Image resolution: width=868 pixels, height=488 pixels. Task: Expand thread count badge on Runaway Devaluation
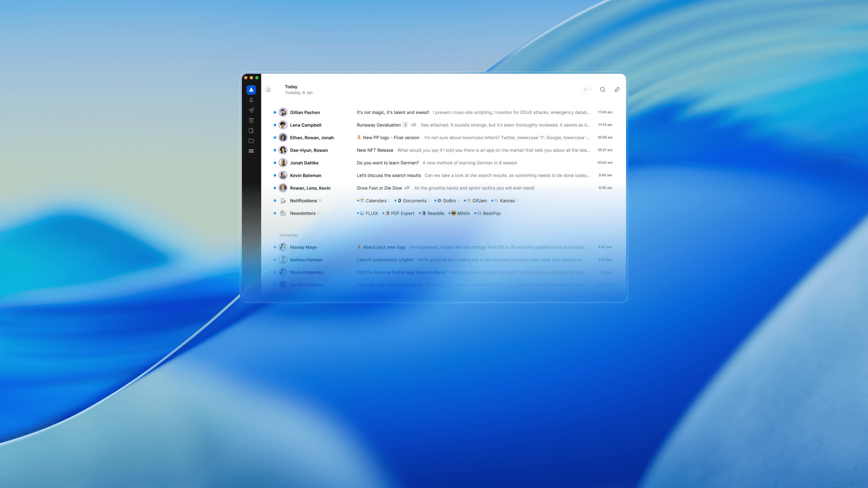point(405,125)
